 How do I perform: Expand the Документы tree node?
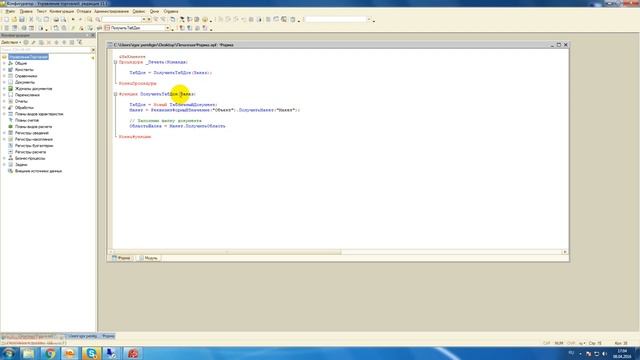click(x=4, y=82)
